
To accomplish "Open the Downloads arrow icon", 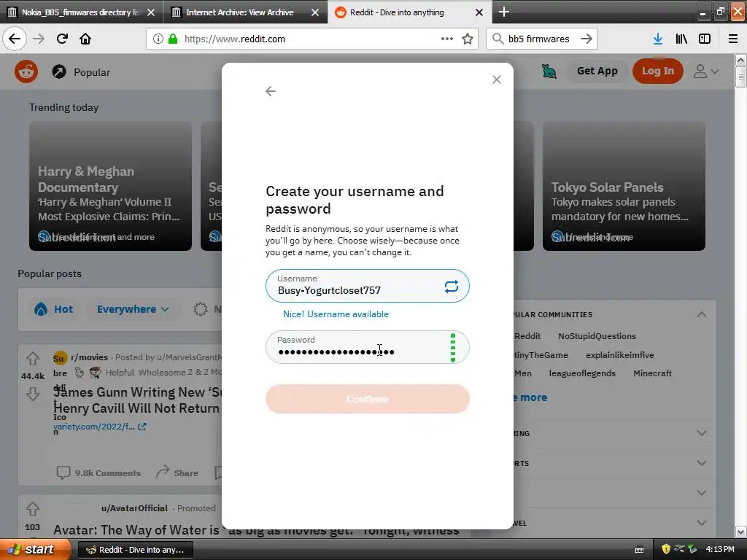I will pos(658,39).
